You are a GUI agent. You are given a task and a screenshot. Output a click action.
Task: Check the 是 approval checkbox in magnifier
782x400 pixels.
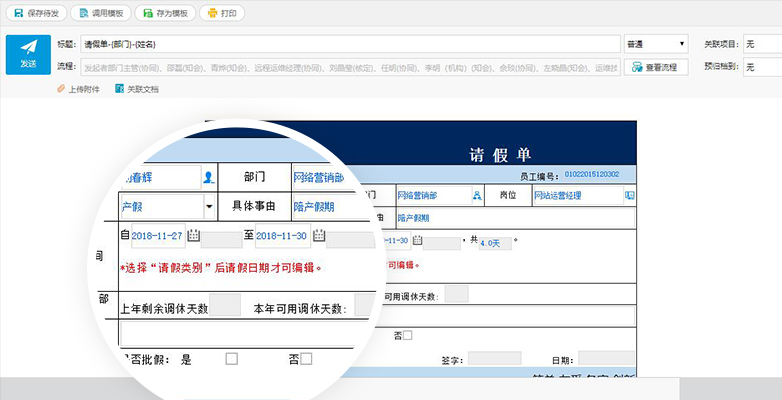232,358
